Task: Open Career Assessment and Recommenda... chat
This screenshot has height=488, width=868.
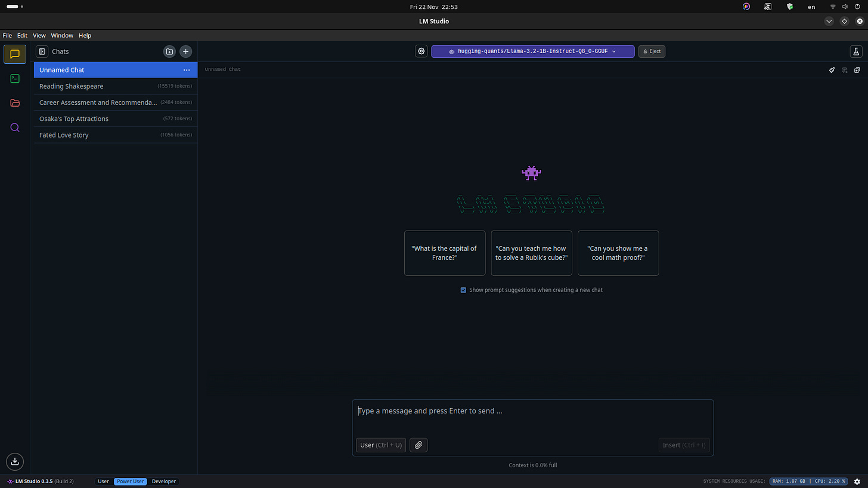Action: pos(116,102)
